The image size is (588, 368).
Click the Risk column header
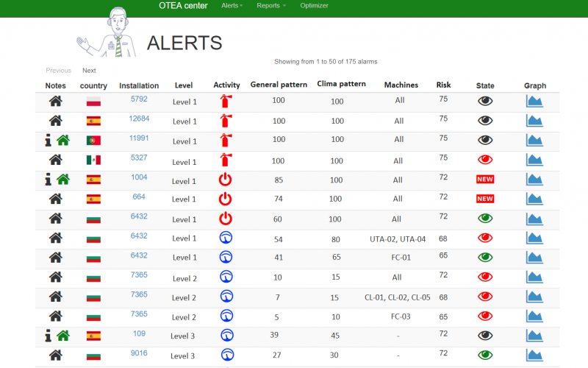coord(443,85)
